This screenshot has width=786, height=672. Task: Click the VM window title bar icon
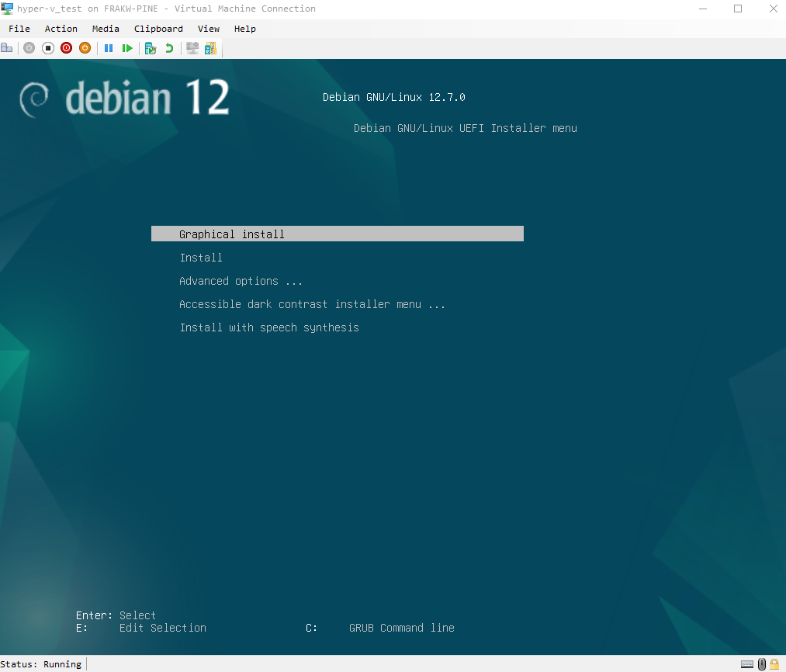point(7,9)
